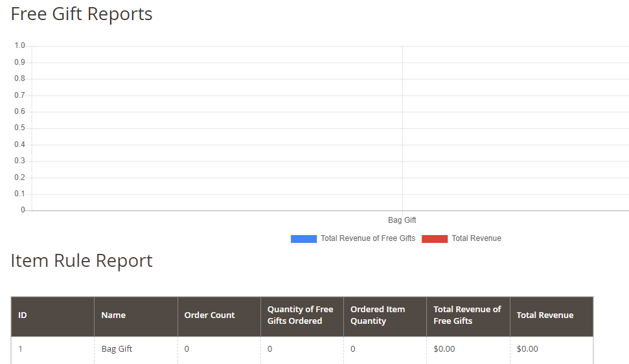Click the blue Total Revenue of Free Gifts legend swatch
This screenshot has height=364, width=629.
[x=303, y=238]
